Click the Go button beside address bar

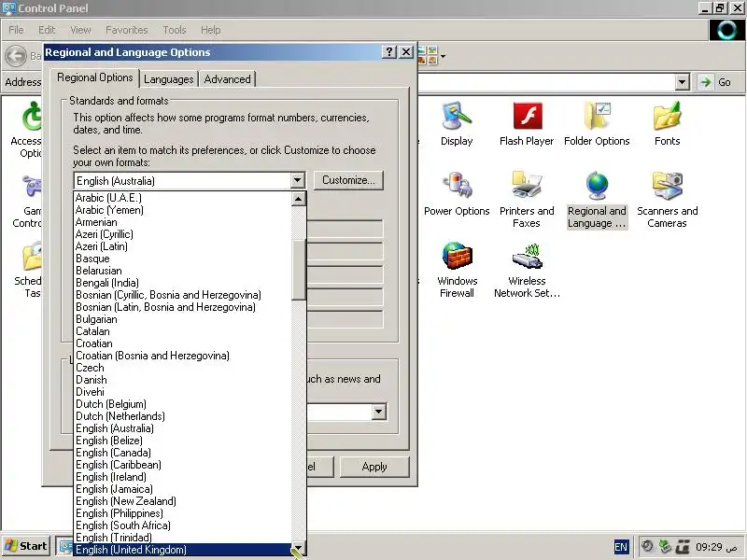(716, 82)
